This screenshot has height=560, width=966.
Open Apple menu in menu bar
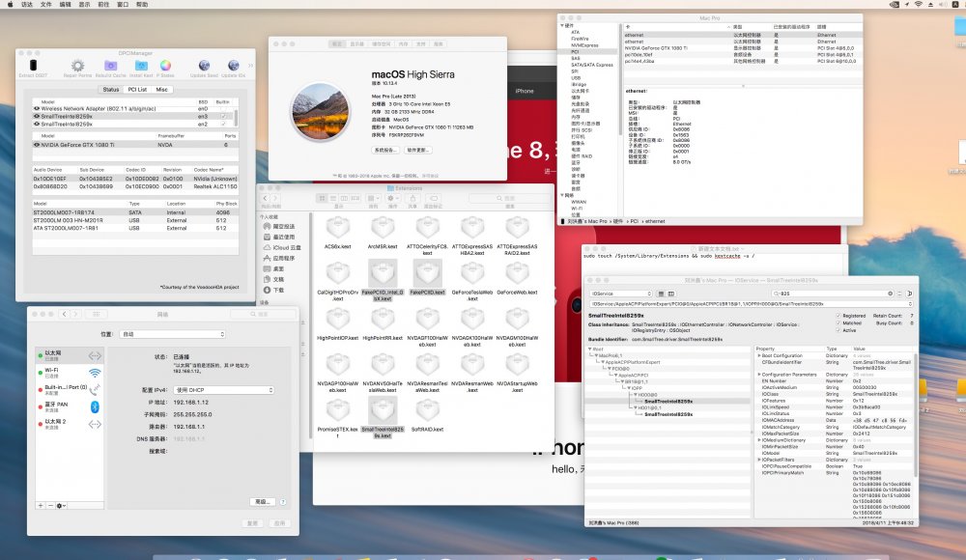[10, 4]
